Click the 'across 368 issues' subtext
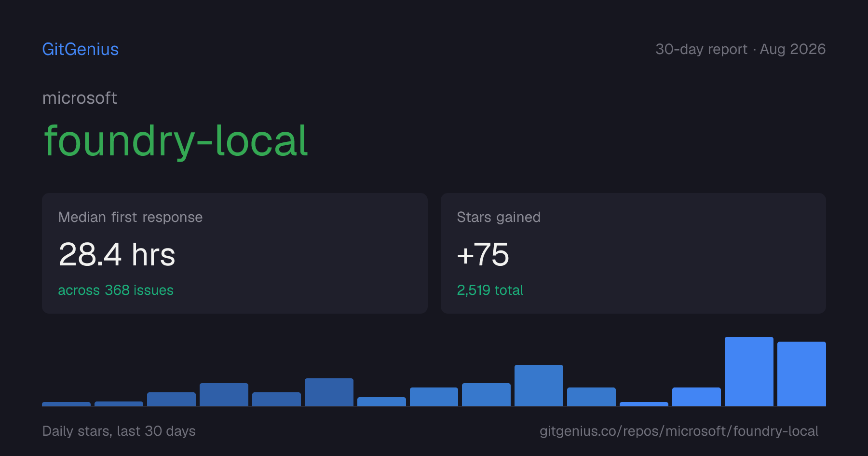The height and width of the screenshot is (456, 868). pyautogui.click(x=116, y=290)
